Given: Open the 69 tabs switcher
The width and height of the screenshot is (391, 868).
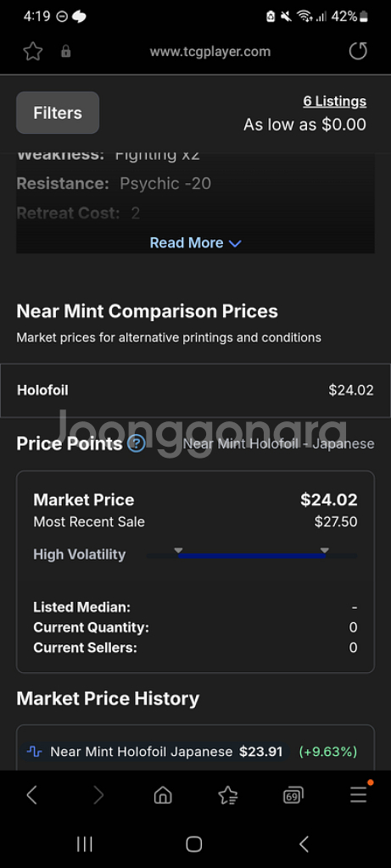Looking at the screenshot, I should click(293, 795).
